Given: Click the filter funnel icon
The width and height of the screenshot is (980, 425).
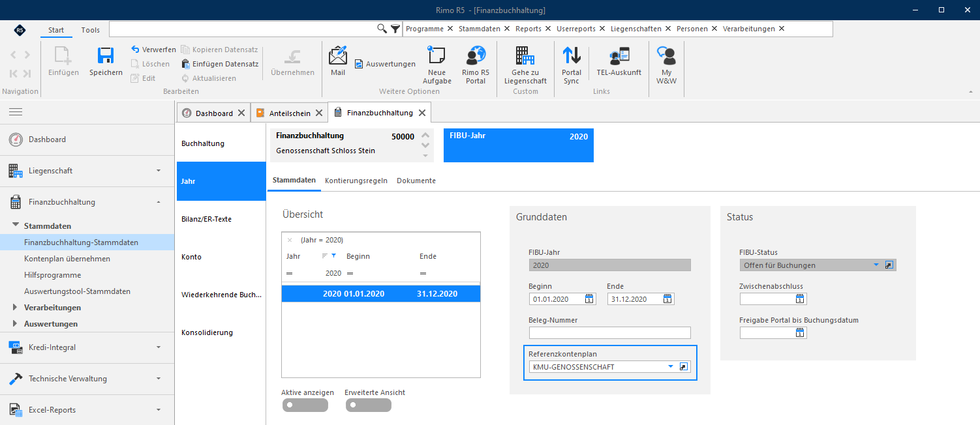Looking at the screenshot, I should 395,29.
